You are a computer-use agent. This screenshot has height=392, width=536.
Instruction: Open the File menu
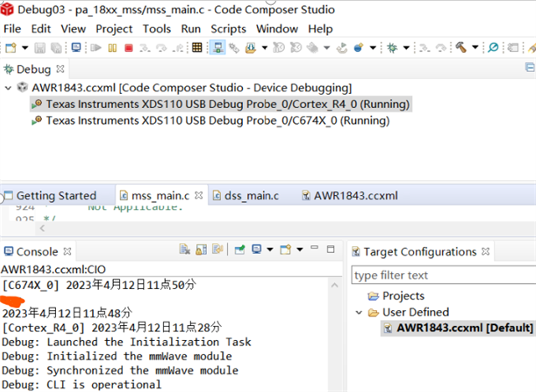coord(13,29)
